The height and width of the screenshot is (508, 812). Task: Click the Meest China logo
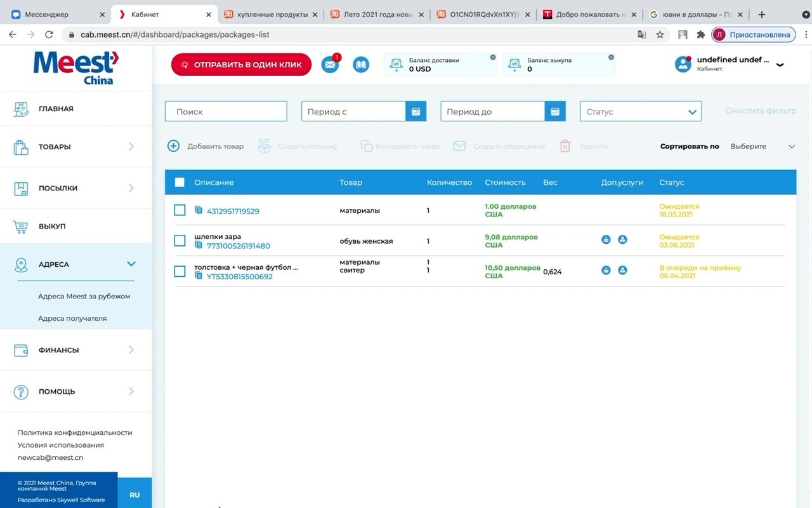[x=76, y=67]
